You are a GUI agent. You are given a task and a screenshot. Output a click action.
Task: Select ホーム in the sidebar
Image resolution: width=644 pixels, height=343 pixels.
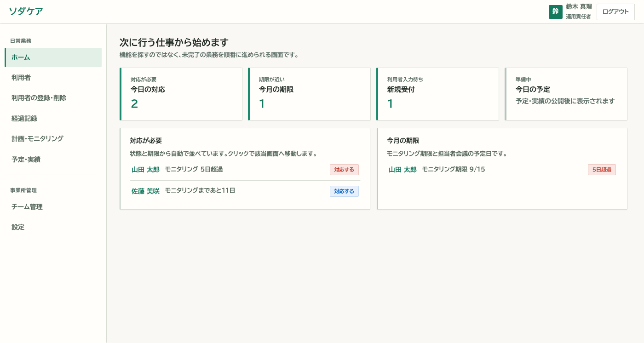point(53,57)
